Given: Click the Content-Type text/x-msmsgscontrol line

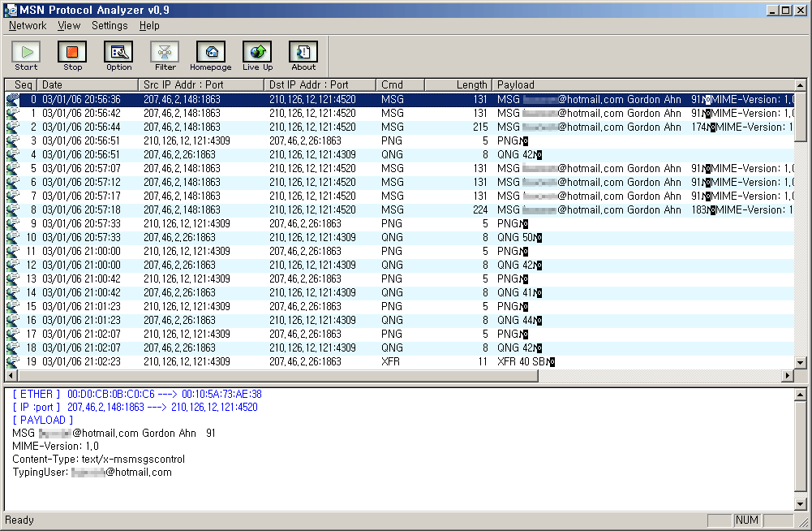Looking at the screenshot, I should tap(98, 459).
